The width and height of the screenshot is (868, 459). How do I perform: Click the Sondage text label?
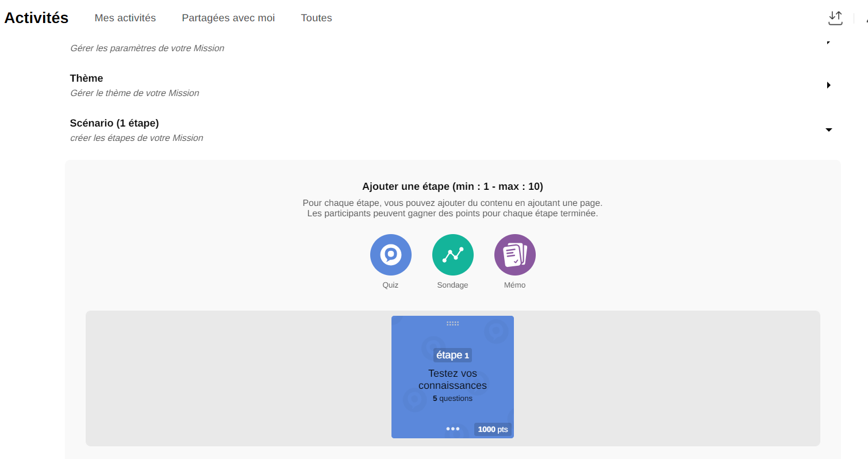(x=452, y=285)
